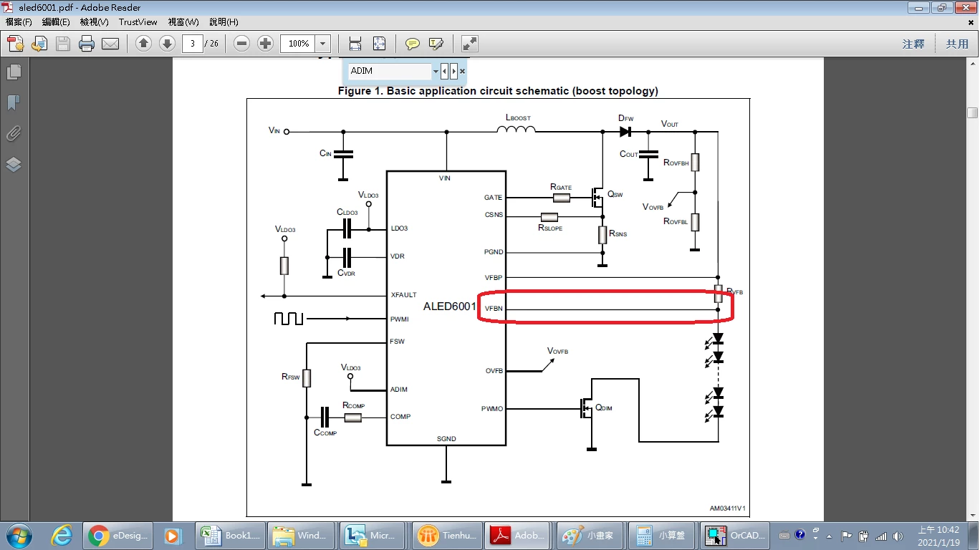Open the 共用 share pane
The image size is (980, 550).
(957, 44)
